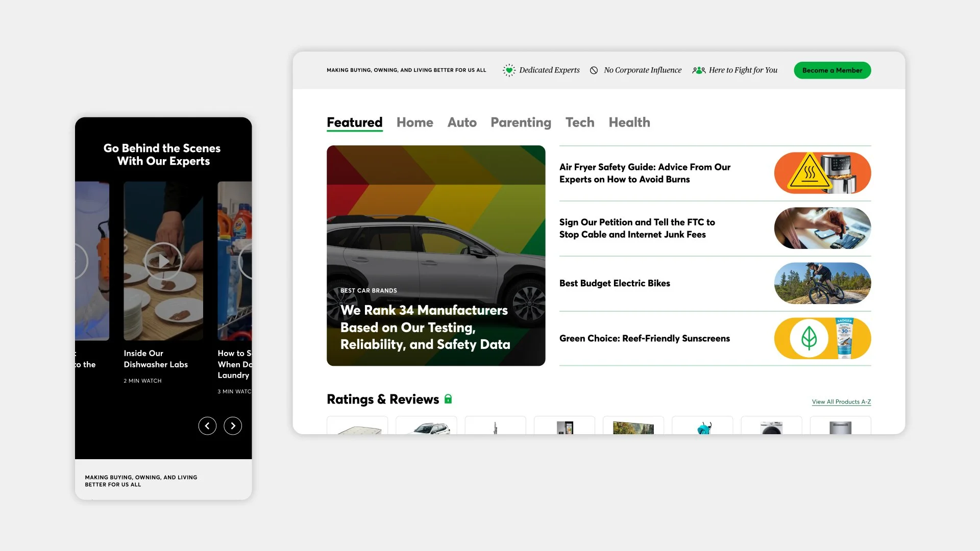Click the Dedicated Experts heart icon
The height and width of the screenshot is (551, 980).
pyautogui.click(x=509, y=70)
